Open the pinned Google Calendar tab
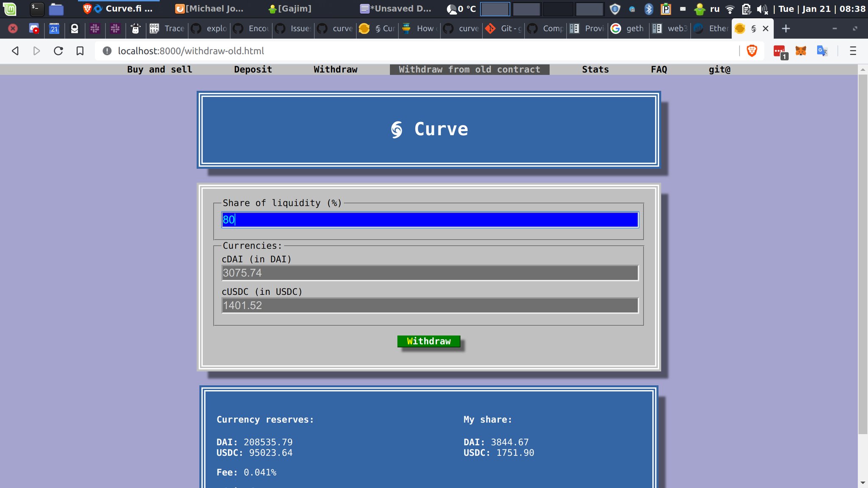The width and height of the screenshot is (868, 488). click(54, 28)
